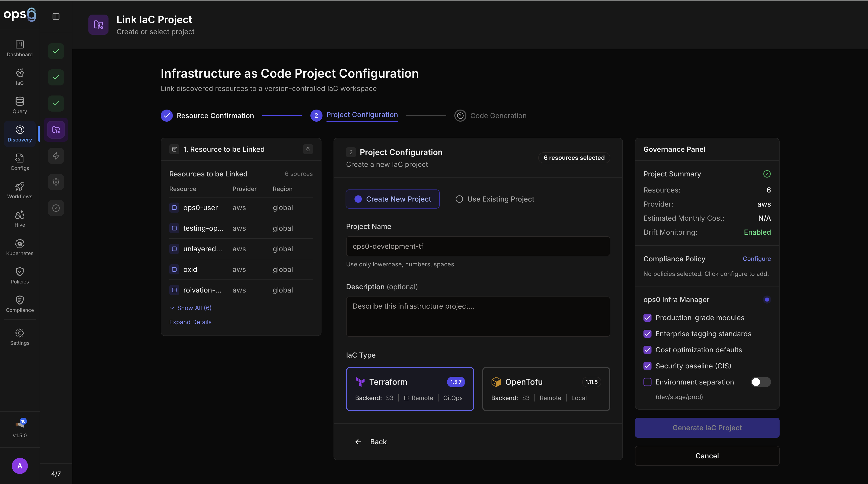Check the ops0-user resource checkbox
This screenshot has height=484, width=868.
click(174, 208)
